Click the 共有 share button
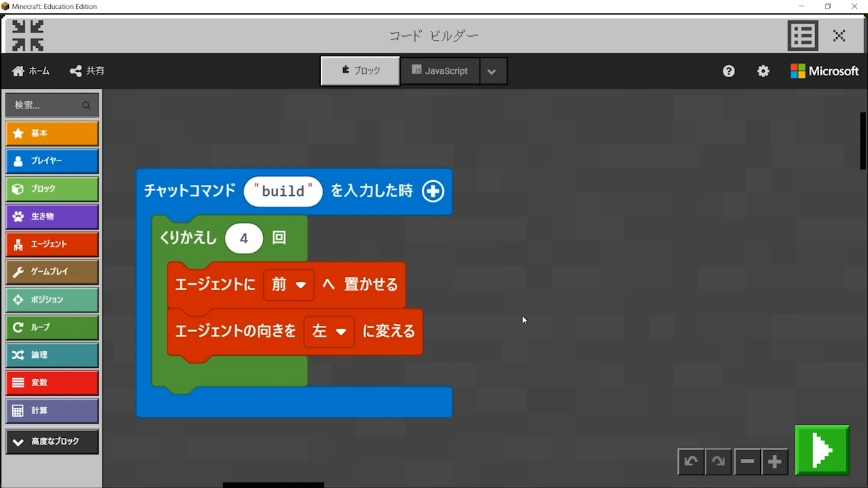 [x=87, y=71]
